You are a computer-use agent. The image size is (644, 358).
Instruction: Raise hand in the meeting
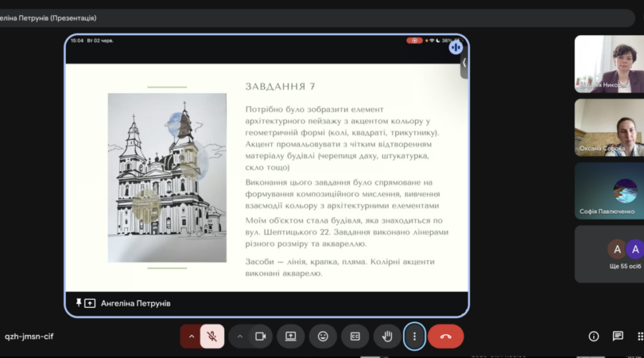tap(387, 337)
